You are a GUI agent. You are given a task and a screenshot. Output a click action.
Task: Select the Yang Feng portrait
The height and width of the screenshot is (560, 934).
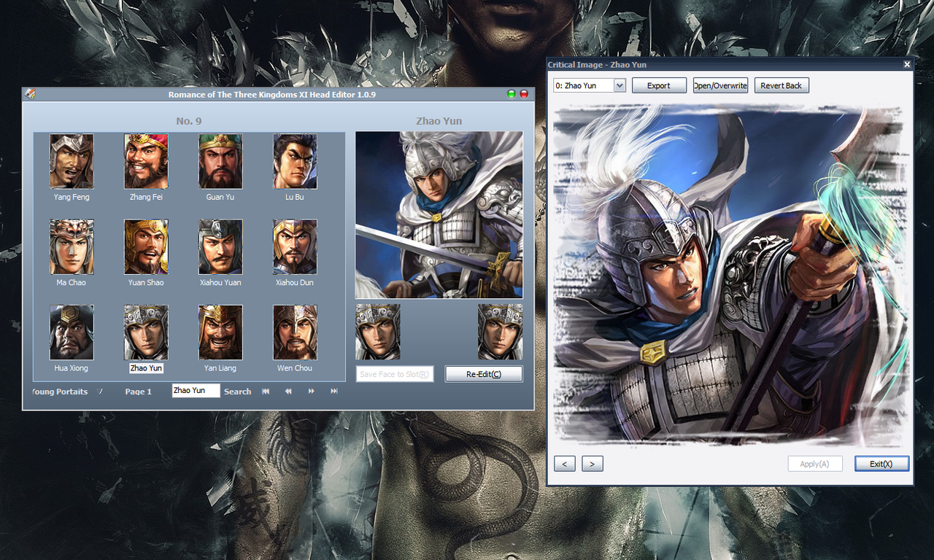pyautogui.click(x=72, y=161)
